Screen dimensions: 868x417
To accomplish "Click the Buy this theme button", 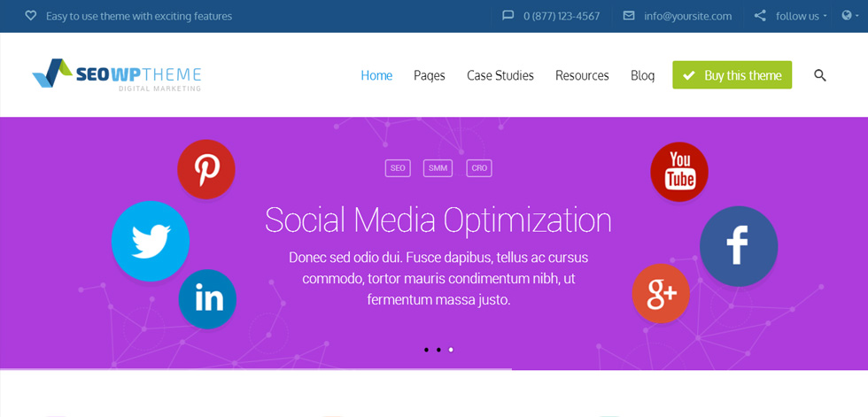I will pyautogui.click(x=732, y=75).
